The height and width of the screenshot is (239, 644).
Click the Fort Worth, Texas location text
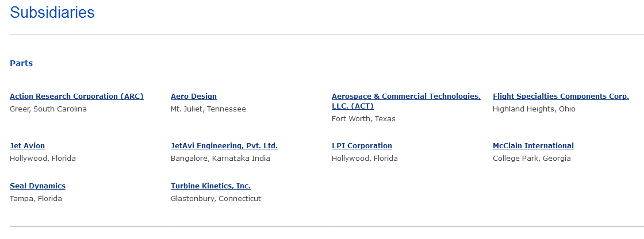[363, 119]
